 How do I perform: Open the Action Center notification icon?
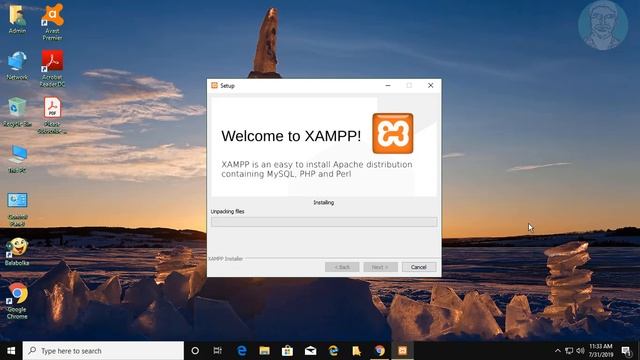(627, 351)
